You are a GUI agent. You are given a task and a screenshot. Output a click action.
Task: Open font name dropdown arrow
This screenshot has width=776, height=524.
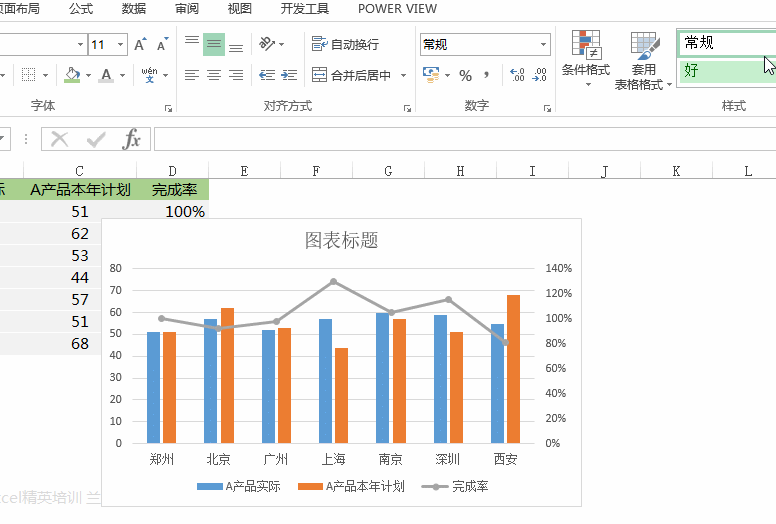[x=81, y=45]
